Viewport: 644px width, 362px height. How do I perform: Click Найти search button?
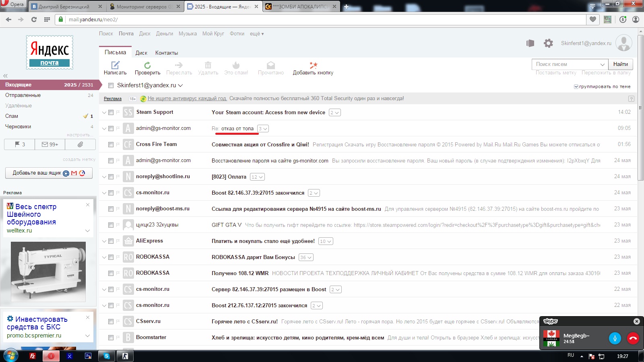pos(621,64)
